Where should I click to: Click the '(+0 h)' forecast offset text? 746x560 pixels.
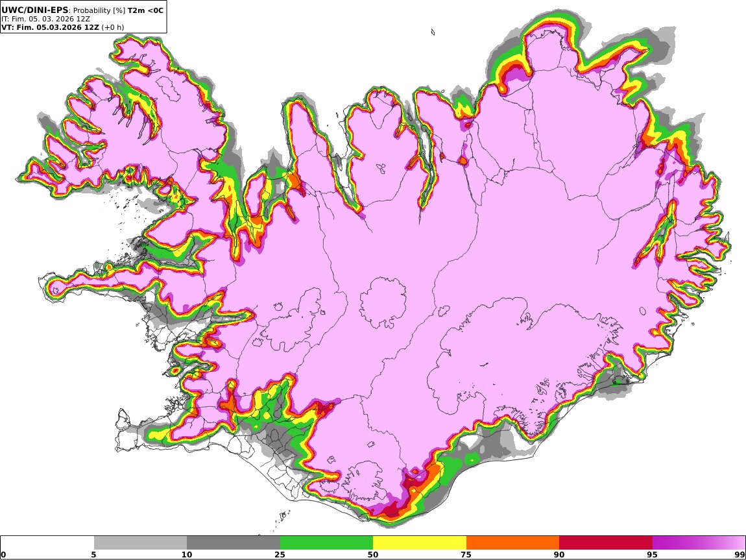(113, 27)
